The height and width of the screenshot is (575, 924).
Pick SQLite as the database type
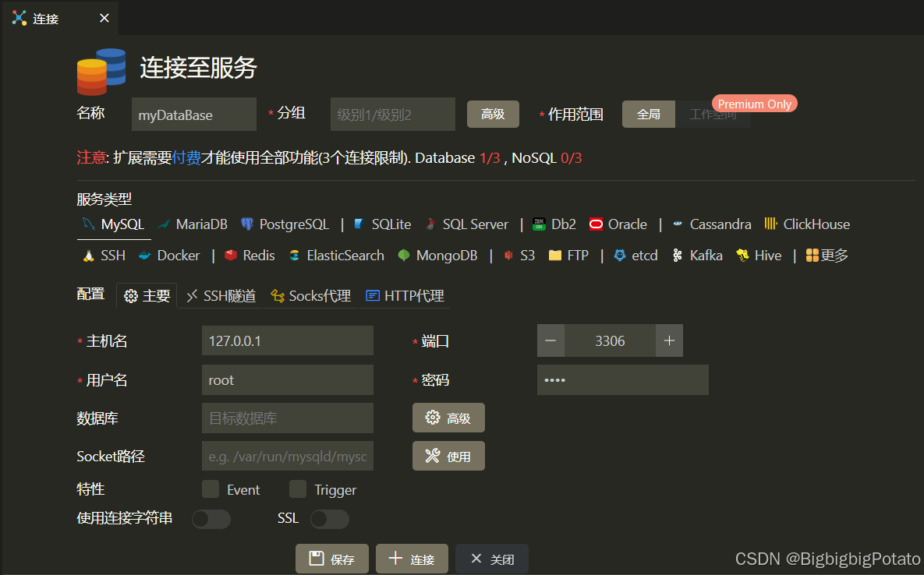(382, 224)
